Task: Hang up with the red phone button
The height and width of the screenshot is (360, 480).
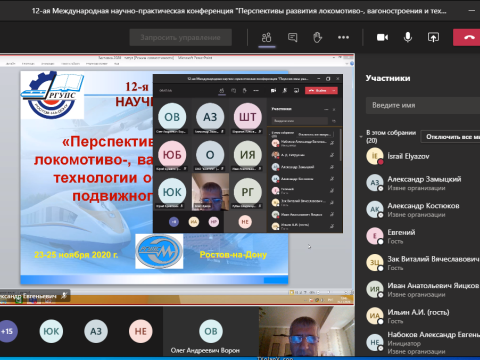Action: (x=467, y=37)
